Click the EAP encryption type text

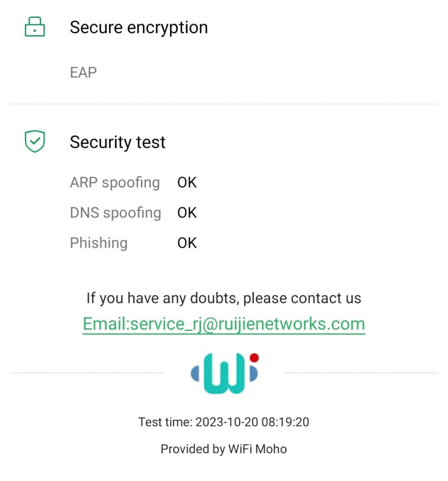tap(83, 72)
